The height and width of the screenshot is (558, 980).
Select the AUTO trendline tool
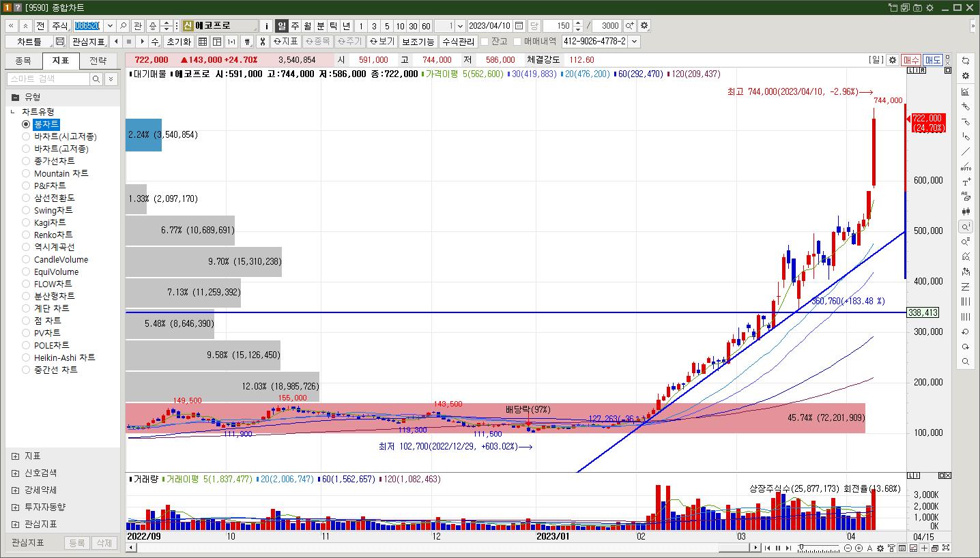click(x=966, y=166)
